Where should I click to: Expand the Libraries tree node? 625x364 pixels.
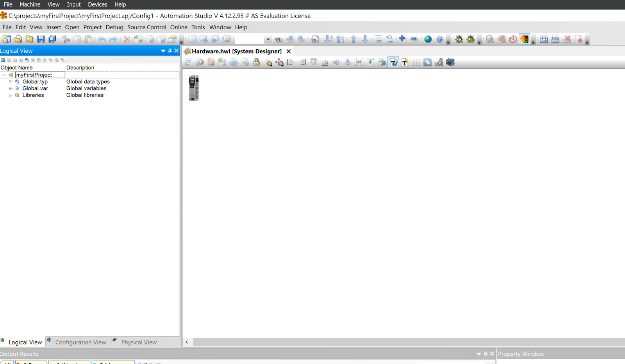(x=11, y=95)
